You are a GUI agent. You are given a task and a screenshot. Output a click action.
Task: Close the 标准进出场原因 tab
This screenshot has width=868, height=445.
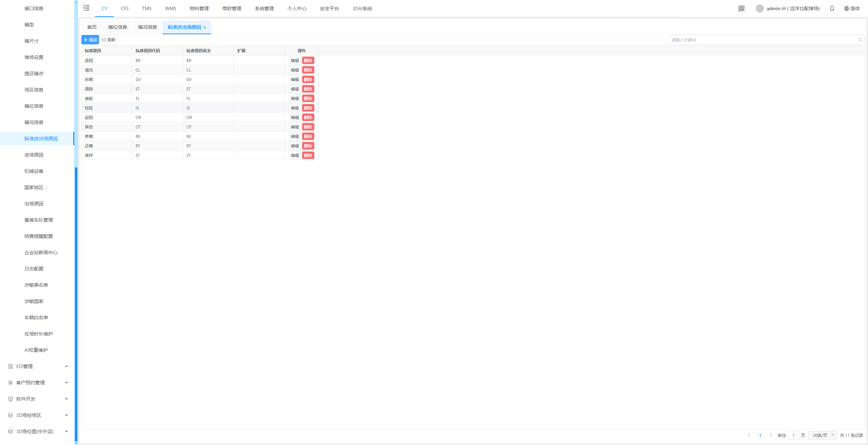pyautogui.click(x=205, y=27)
